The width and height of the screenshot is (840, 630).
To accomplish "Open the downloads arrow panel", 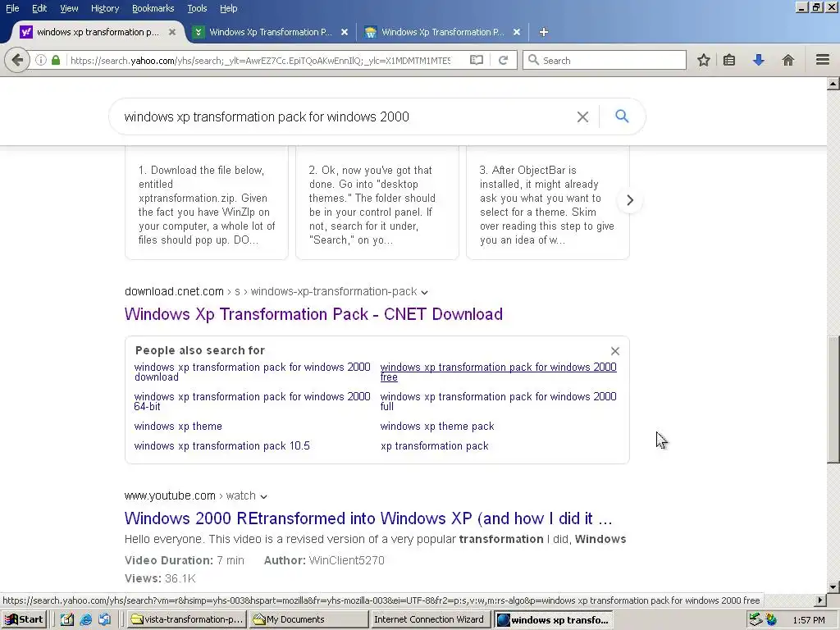I will pyautogui.click(x=759, y=60).
